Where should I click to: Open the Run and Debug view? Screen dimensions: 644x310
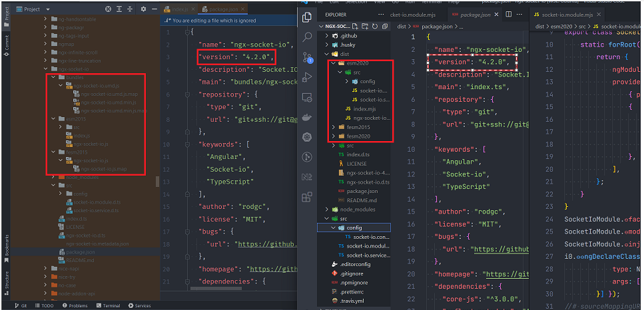tap(307, 77)
